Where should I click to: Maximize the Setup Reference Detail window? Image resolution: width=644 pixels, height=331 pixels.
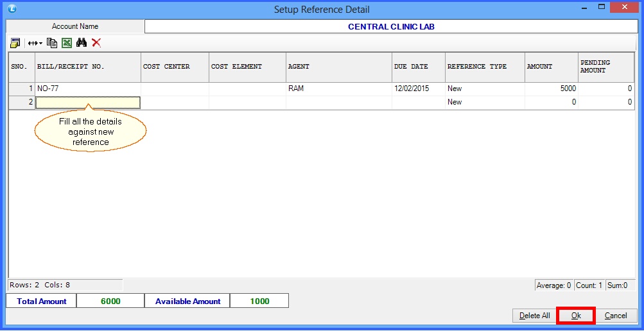(x=602, y=7)
